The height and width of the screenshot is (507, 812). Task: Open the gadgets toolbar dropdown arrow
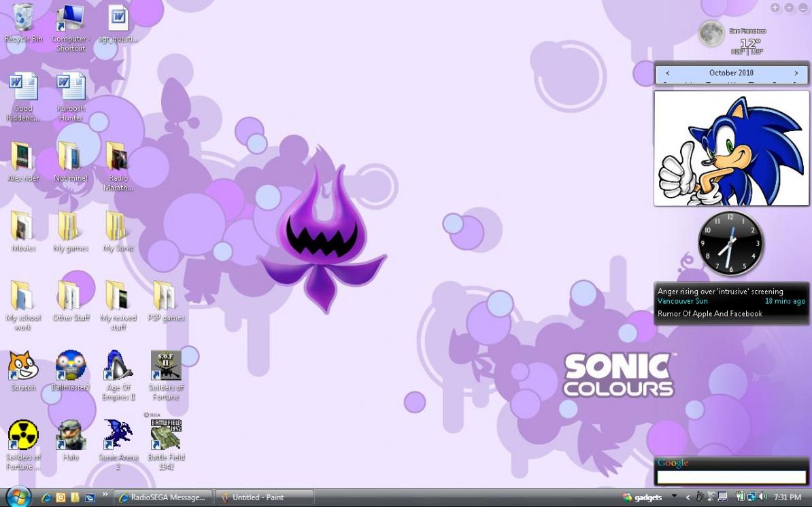(x=674, y=495)
